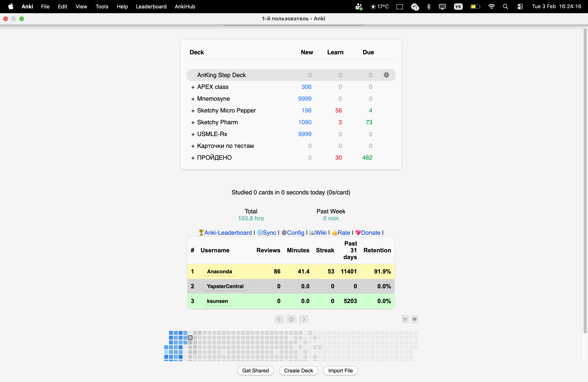Open heatmap settings sliders icon
Viewport: 588px width, 382px height.
click(405, 319)
